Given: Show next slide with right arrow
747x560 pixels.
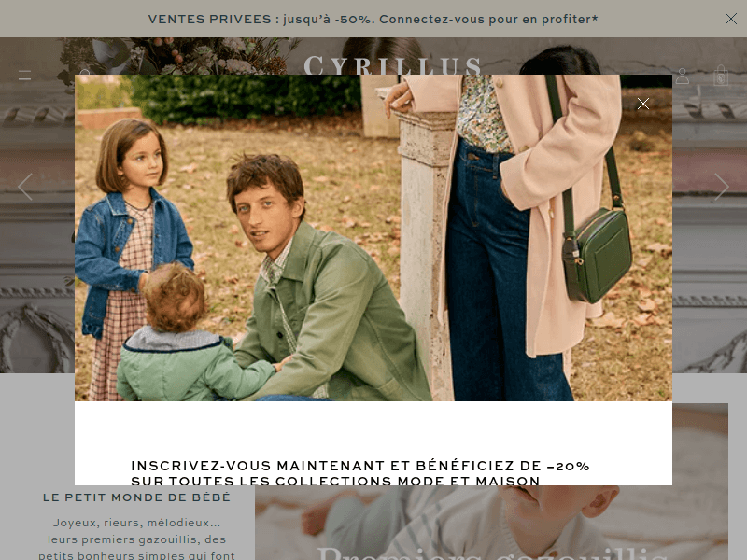Looking at the screenshot, I should click(x=721, y=186).
